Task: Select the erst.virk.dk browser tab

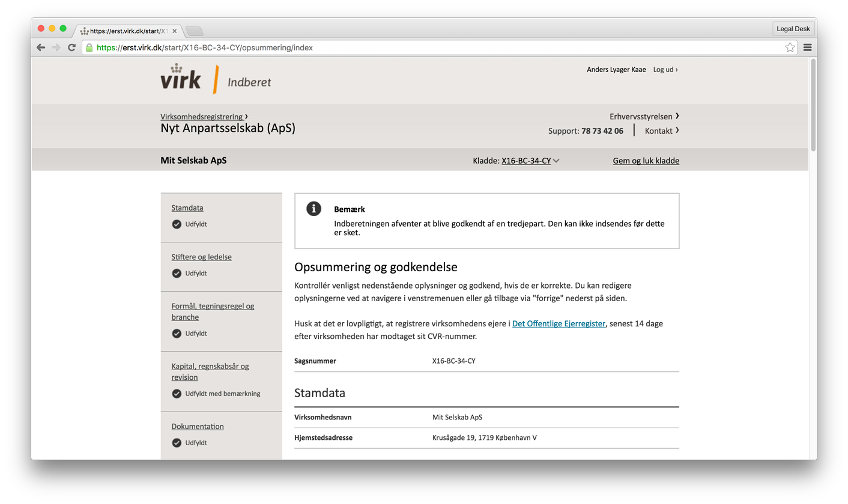Action: point(127,31)
